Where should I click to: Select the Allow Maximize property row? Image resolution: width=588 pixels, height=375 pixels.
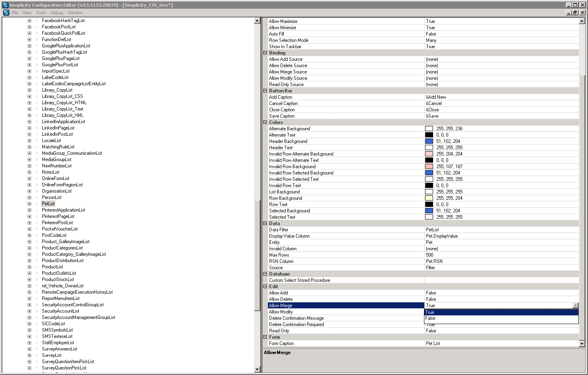coord(423,21)
